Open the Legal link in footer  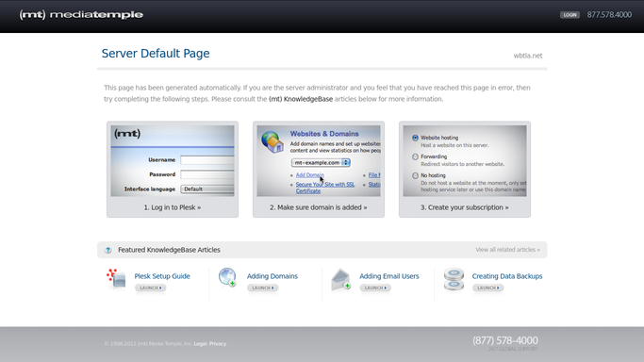click(x=201, y=344)
